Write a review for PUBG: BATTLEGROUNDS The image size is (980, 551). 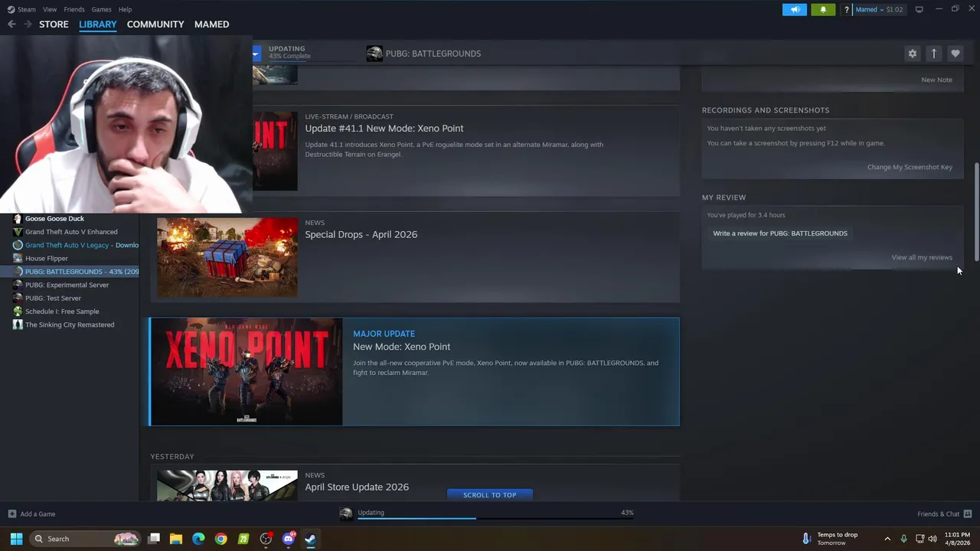click(780, 233)
